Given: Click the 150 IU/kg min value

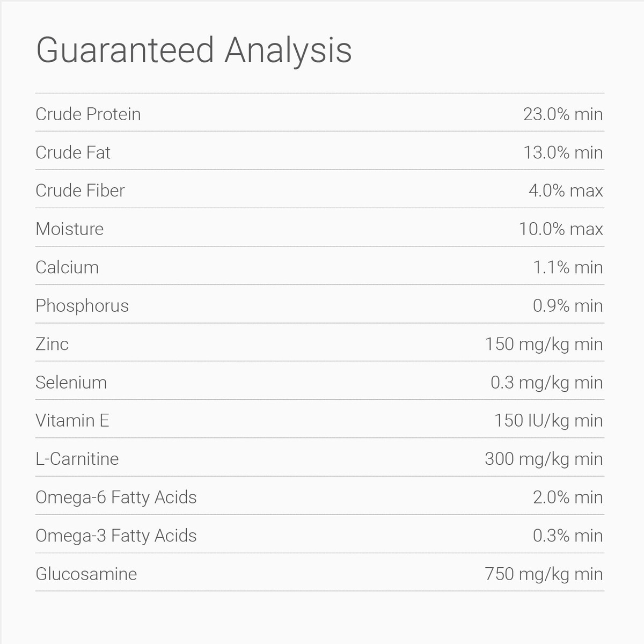Looking at the screenshot, I should pos(548,421).
